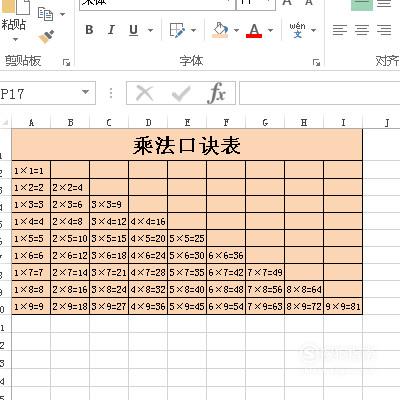This screenshot has width=400, height=400.
Task: Open Copy options dropdown arrow
Action: (62, 14)
